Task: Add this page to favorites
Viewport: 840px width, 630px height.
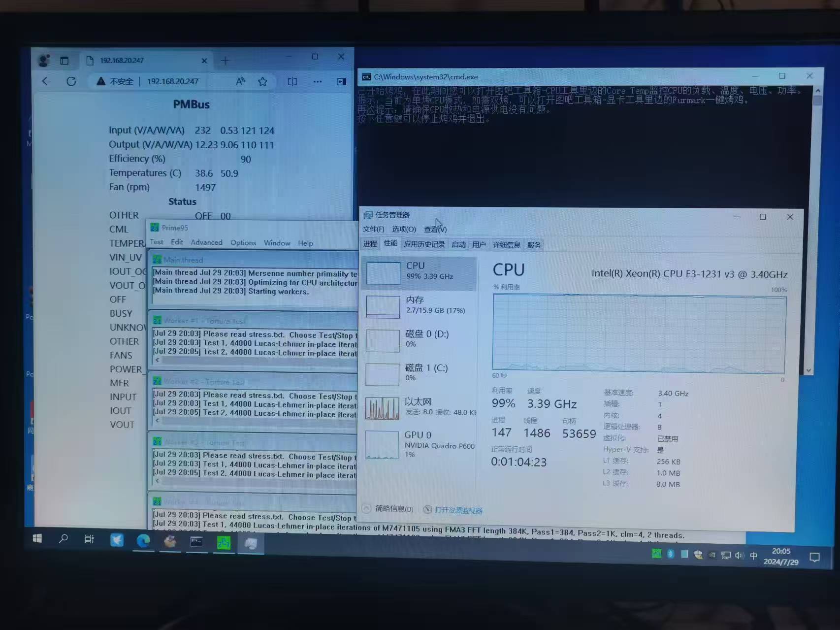Action: 263,81
